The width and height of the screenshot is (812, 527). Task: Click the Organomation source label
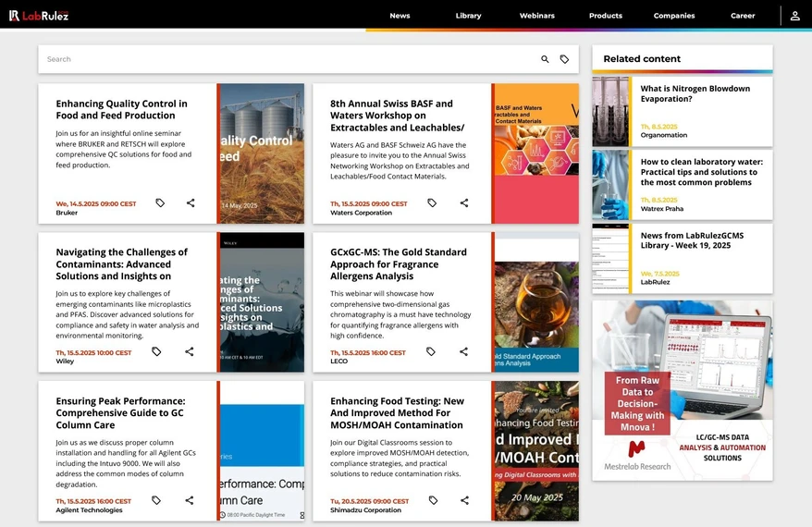pyautogui.click(x=664, y=135)
